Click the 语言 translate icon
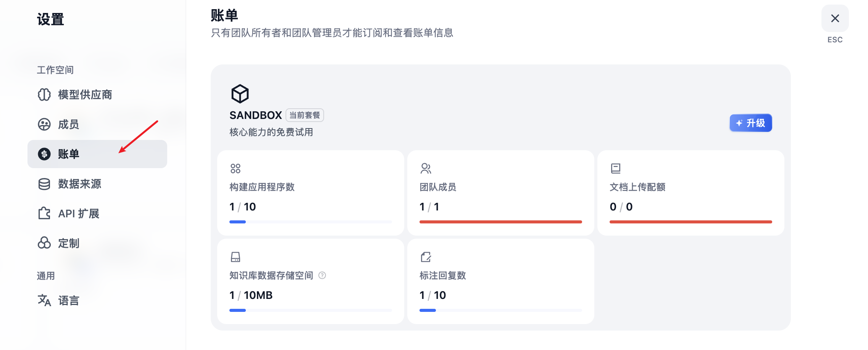 pos(44,300)
